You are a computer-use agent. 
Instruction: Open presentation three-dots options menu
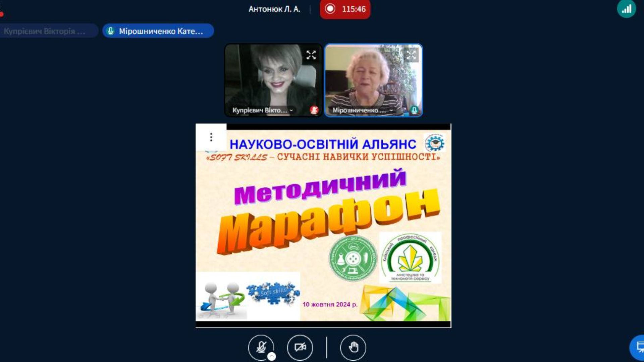211,137
